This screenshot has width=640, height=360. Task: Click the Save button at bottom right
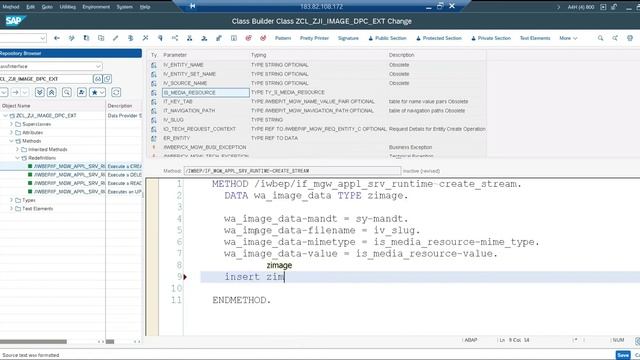(623, 355)
